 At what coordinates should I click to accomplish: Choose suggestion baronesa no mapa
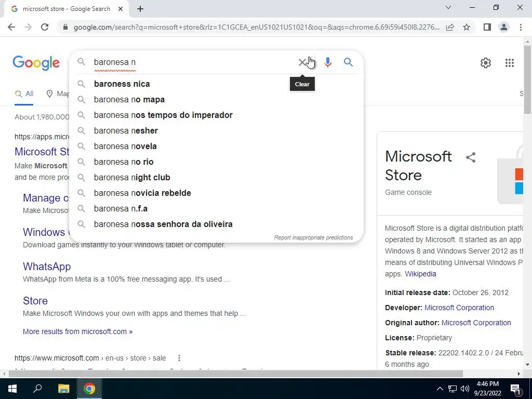[x=217, y=99]
